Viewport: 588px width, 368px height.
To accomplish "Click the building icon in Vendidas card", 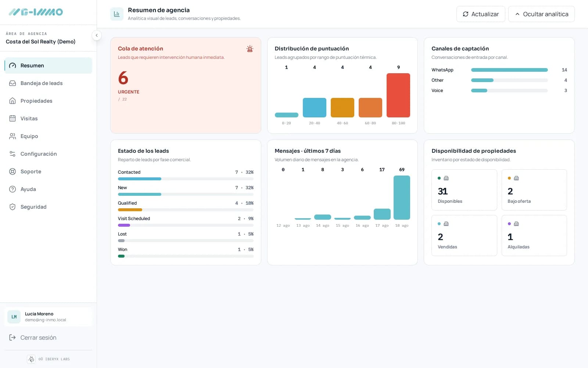I will point(446,224).
